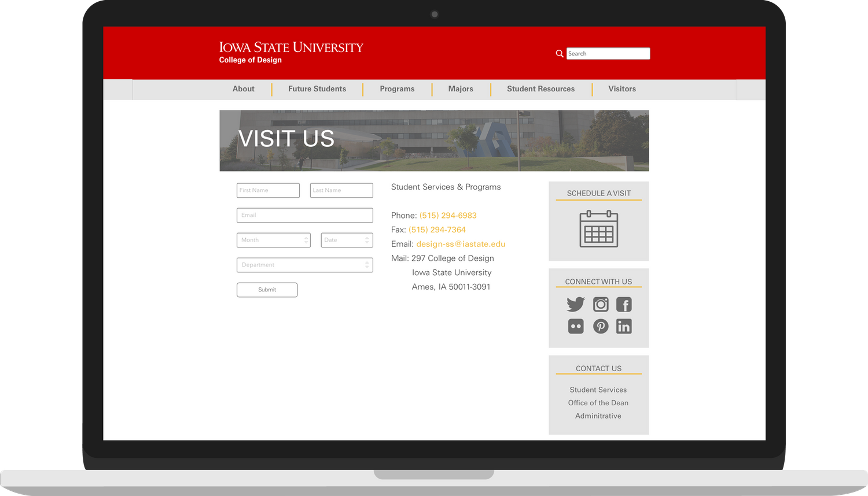Click the Submit button
868x496 pixels.
pyautogui.click(x=267, y=290)
